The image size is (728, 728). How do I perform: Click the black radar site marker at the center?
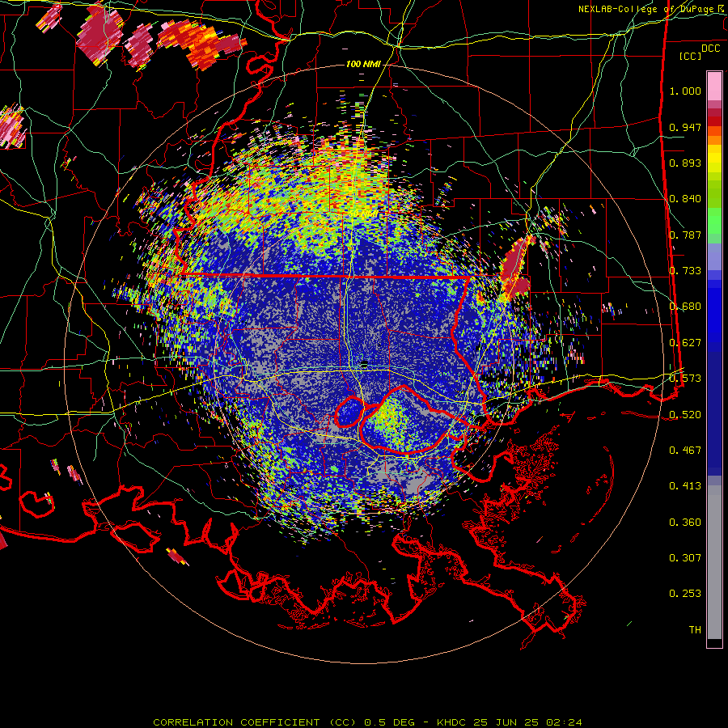(365, 363)
